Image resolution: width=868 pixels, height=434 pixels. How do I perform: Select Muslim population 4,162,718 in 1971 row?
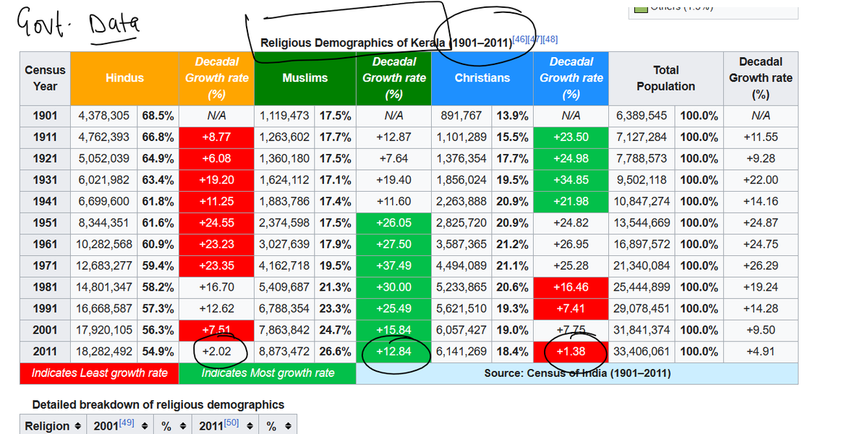coord(284,265)
